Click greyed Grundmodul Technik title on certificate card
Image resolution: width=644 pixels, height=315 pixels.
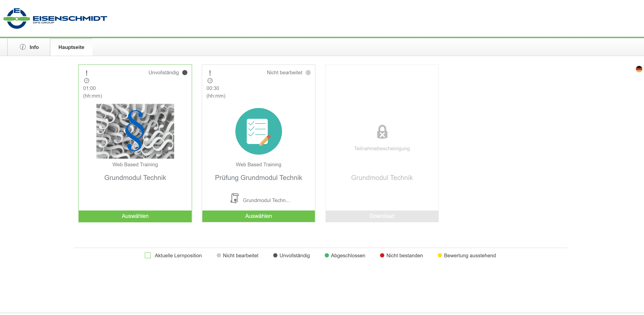click(382, 177)
